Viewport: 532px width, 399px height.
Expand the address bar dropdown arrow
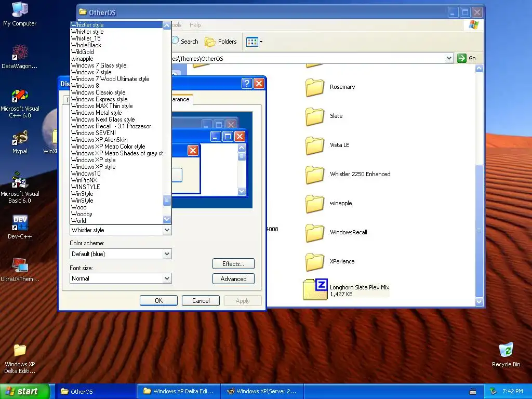[x=449, y=58]
